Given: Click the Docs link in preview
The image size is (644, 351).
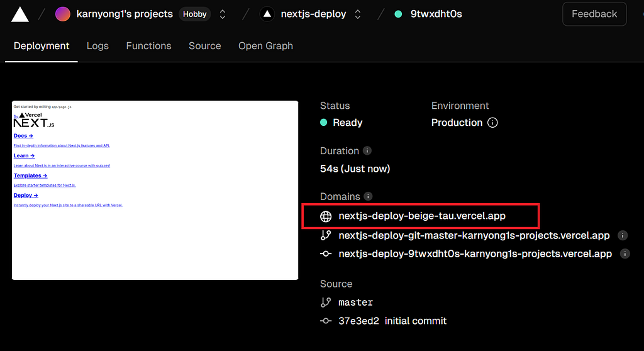Looking at the screenshot, I should (x=23, y=136).
